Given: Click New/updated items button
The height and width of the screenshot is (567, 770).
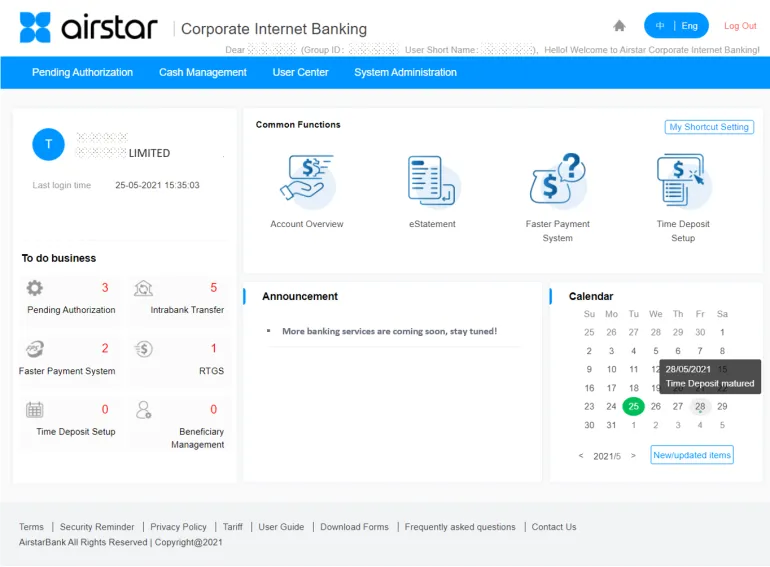Looking at the screenshot, I should coord(692,455).
